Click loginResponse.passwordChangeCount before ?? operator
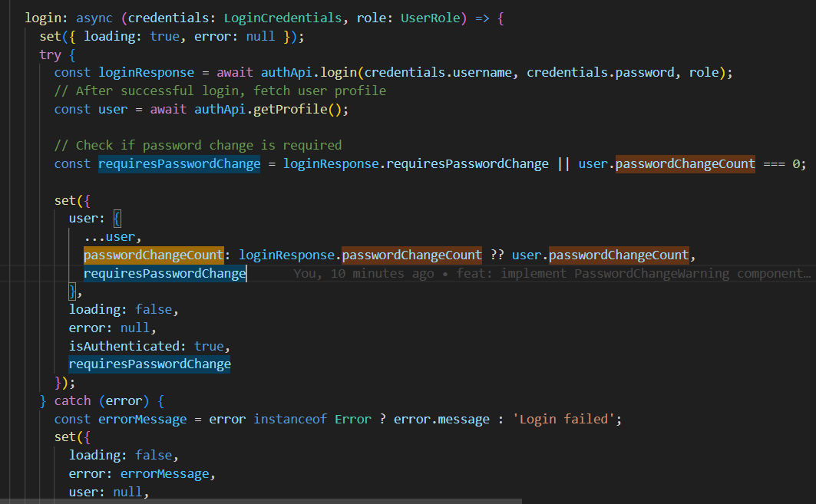The image size is (816, 504). 360,255
